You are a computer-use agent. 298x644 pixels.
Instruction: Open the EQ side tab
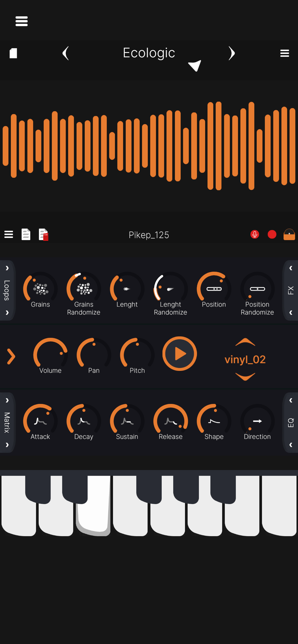tap(291, 422)
